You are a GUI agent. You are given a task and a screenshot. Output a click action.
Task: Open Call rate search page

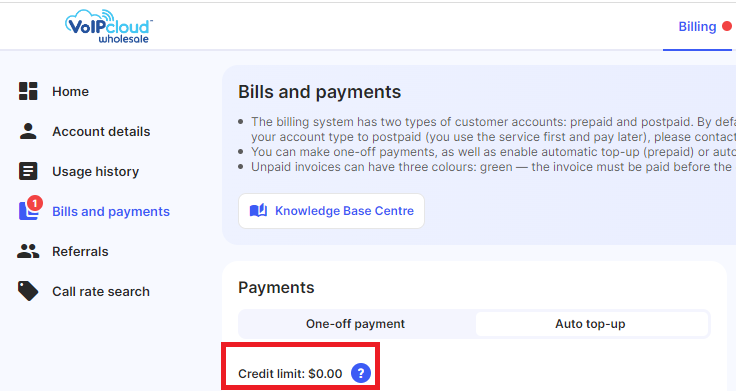101,291
